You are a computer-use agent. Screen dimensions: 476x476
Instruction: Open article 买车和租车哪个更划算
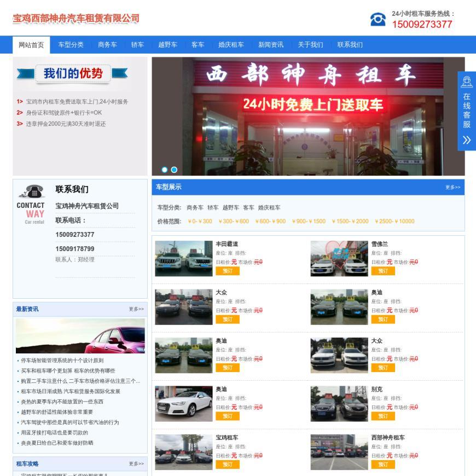[68, 371]
